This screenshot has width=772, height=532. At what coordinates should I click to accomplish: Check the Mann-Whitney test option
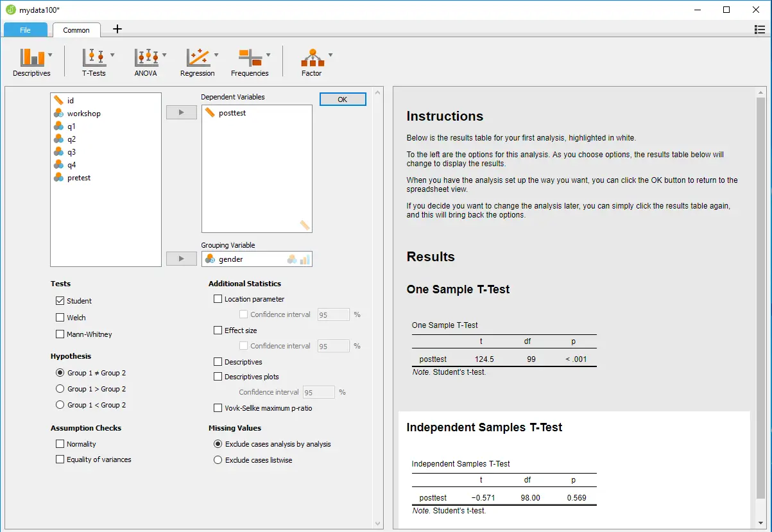60,334
